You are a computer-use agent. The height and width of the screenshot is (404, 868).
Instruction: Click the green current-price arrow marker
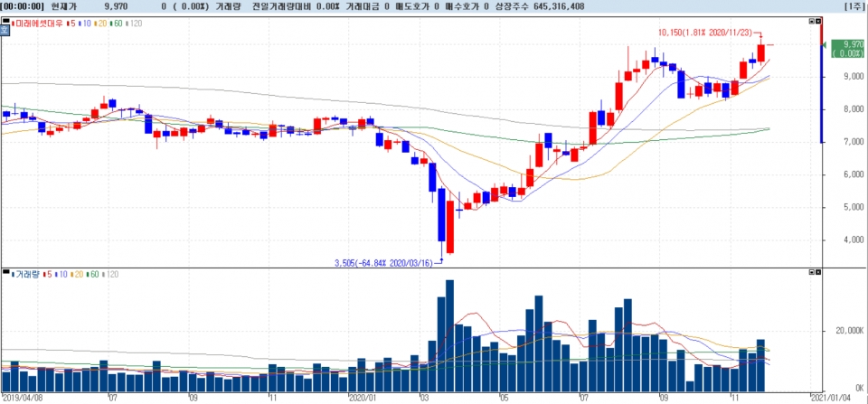click(825, 44)
